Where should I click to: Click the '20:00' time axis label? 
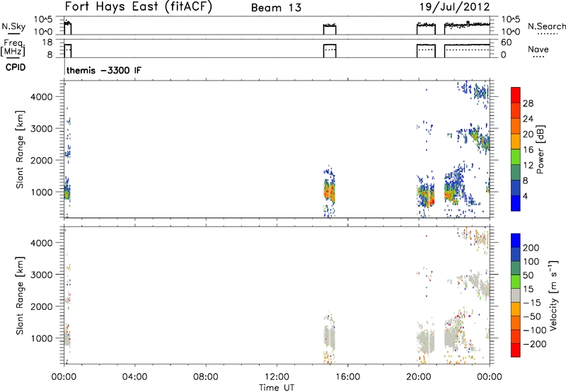point(419,377)
